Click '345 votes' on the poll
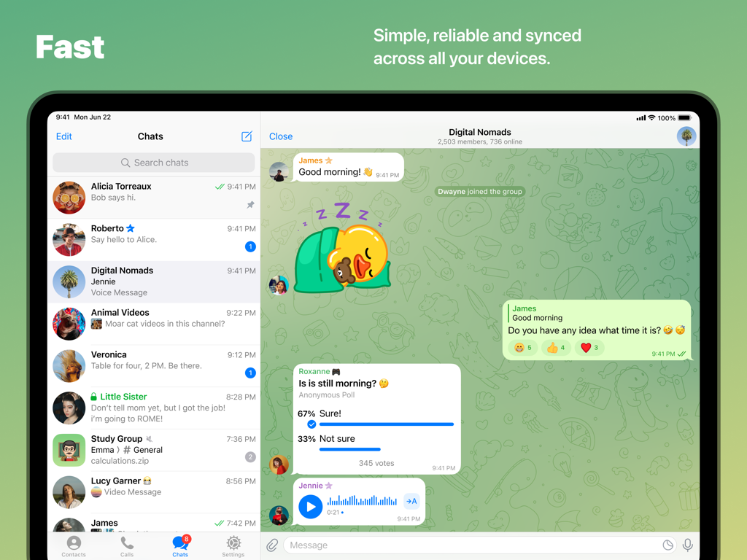Image resolution: width=747 pixels, height=560 pixels. [x=376, y=463]
